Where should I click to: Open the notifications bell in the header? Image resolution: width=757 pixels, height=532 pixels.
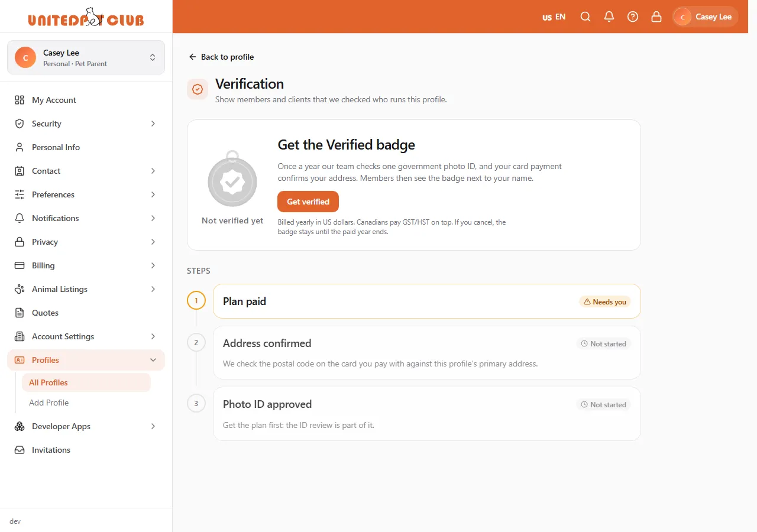click(609, 17)
